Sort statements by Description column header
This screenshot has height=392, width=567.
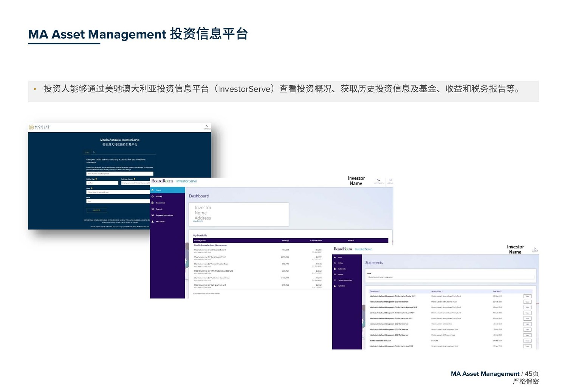(374, 292)
